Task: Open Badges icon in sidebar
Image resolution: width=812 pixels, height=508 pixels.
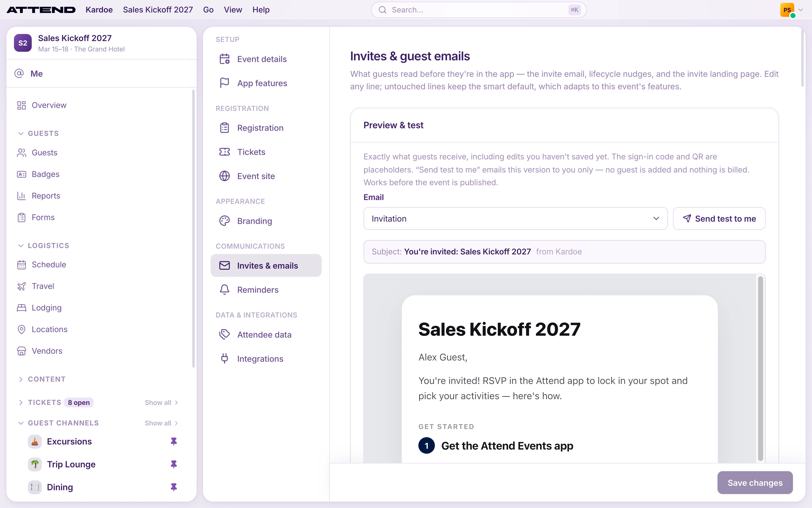Action: (x=22, y=174)
